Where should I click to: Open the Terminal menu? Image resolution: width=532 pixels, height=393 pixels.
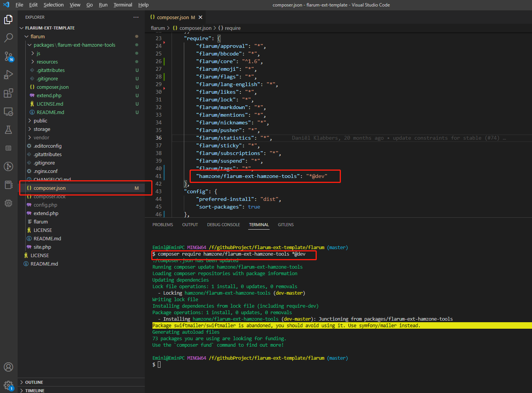tap(123, 5)
